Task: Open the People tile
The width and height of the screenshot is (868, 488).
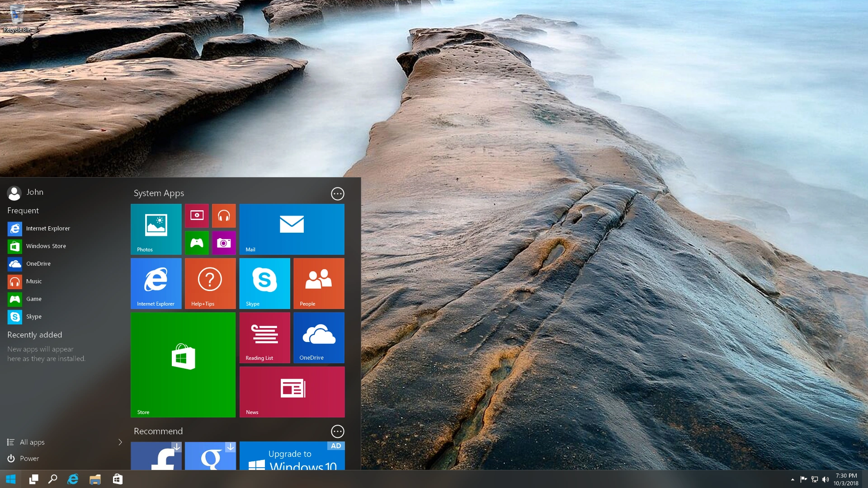Action: coord(319,283)
